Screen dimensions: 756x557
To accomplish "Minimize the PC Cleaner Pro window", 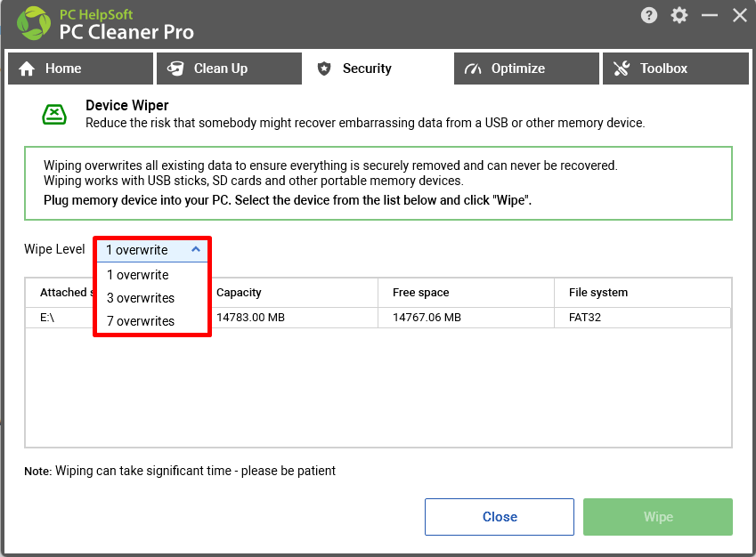I will 710,15.
